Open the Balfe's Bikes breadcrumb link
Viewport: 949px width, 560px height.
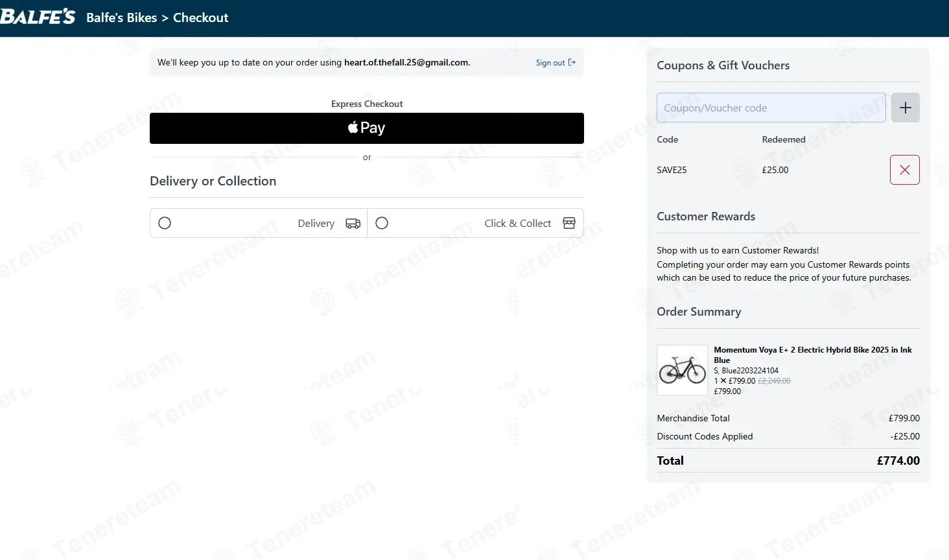click(x=121, y=18)
